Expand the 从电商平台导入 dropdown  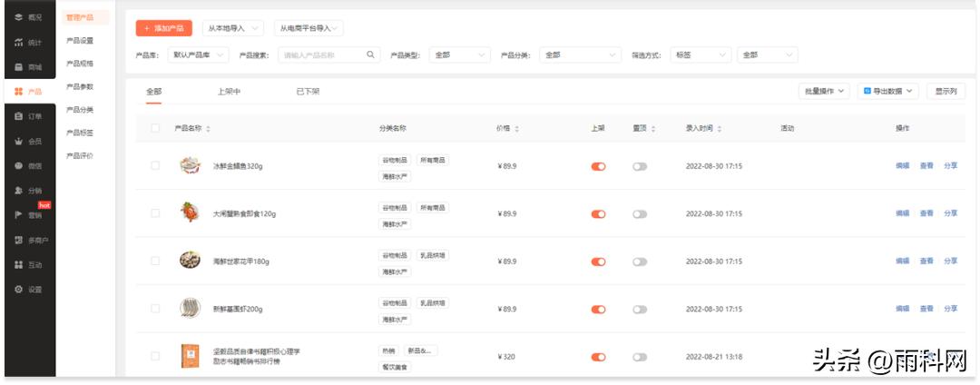click(x=309, y=28)
